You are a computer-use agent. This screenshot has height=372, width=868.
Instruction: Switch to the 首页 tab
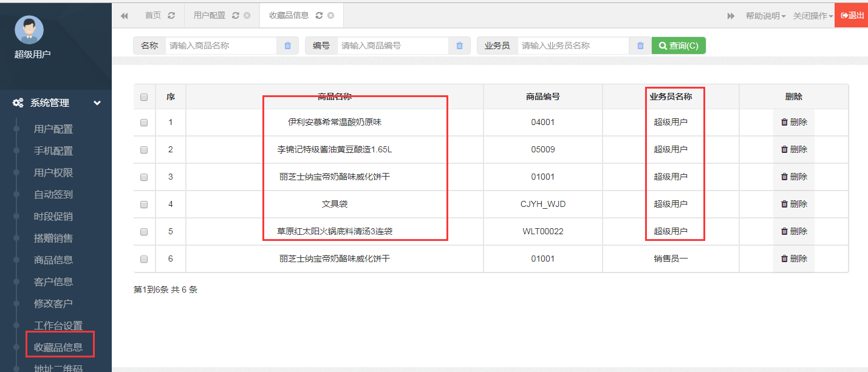(x=153, y=16)
